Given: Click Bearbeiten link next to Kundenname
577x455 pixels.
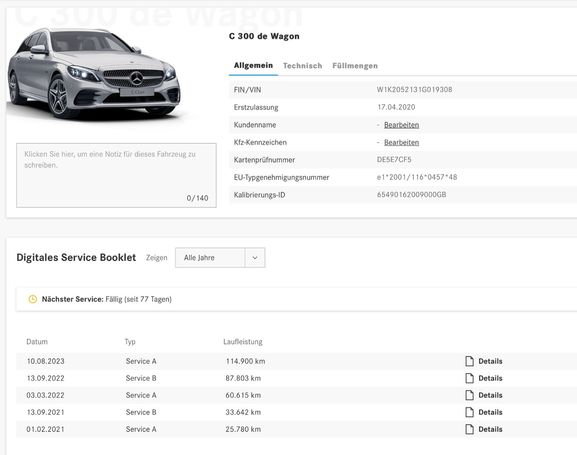Looking at the screenshot, I should click(x=401, y=125).
